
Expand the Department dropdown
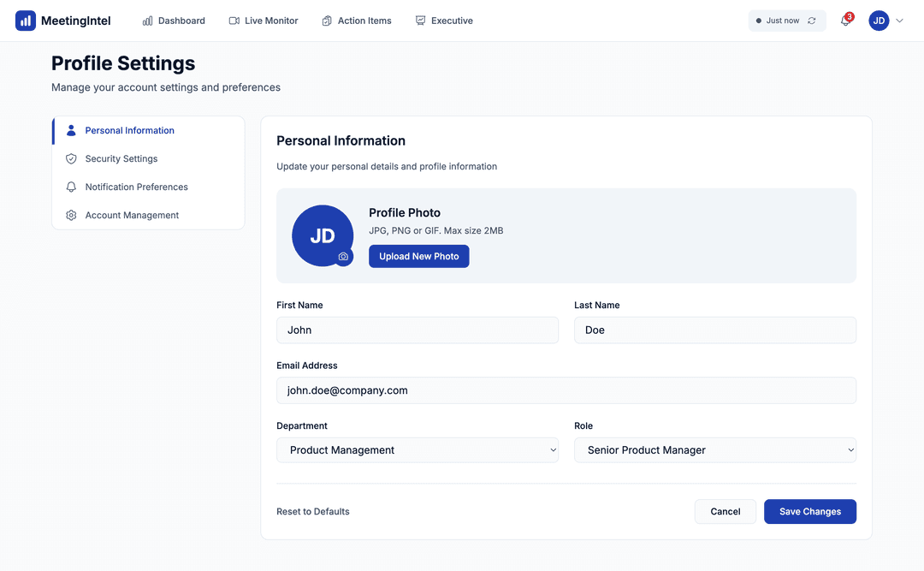(x=418, y=450)
